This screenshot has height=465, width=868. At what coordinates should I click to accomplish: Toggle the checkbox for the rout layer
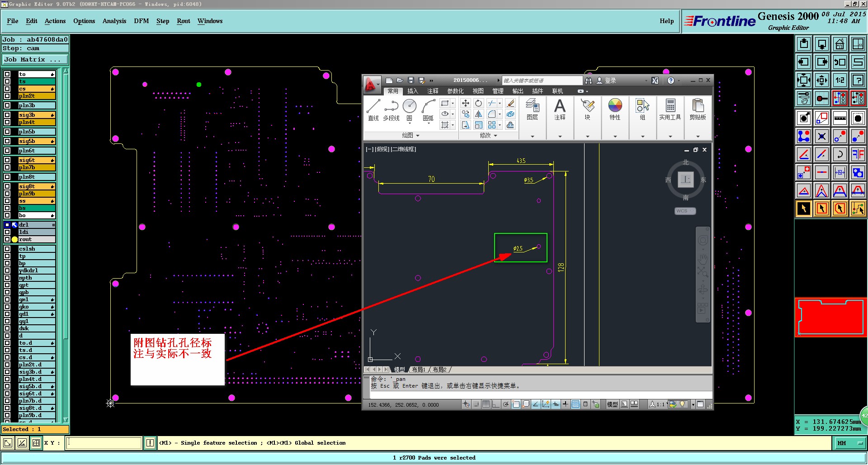coord(7,239)
